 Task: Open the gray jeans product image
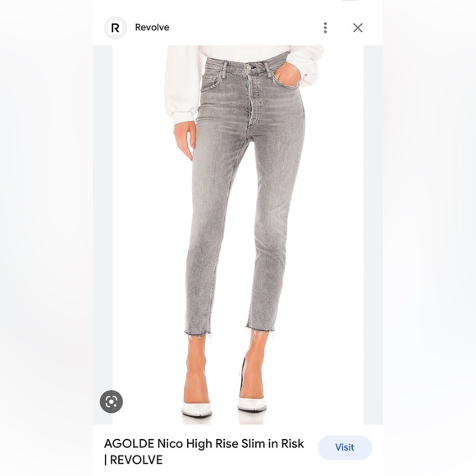238,235
